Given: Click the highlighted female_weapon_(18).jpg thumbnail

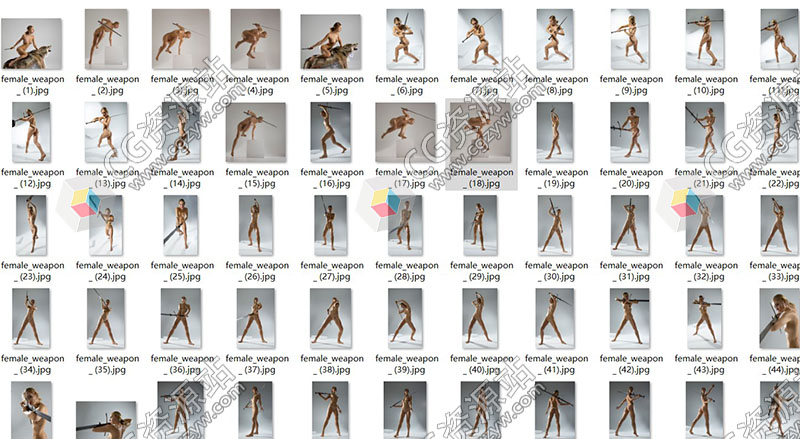Looking at the screenshot, I should point(479,132).
